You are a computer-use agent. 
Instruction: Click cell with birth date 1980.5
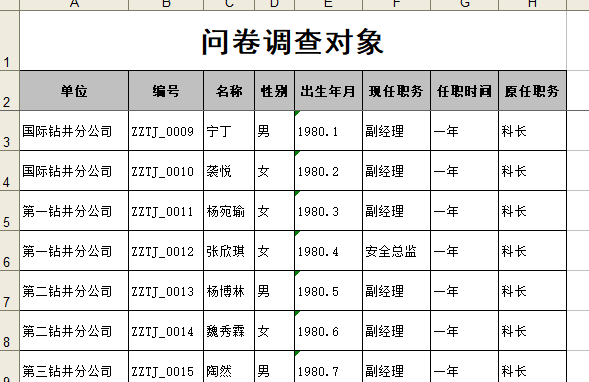[328, 291]
